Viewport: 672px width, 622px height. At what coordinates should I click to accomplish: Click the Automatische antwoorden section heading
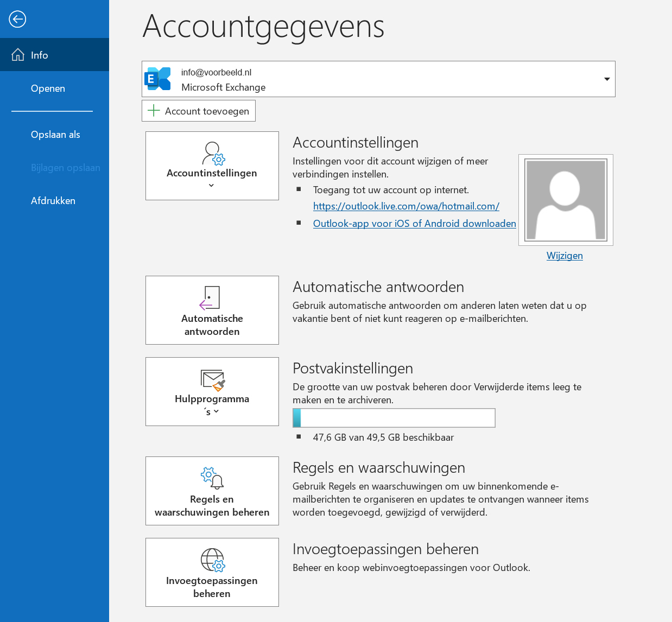click(x=378, y=287)
